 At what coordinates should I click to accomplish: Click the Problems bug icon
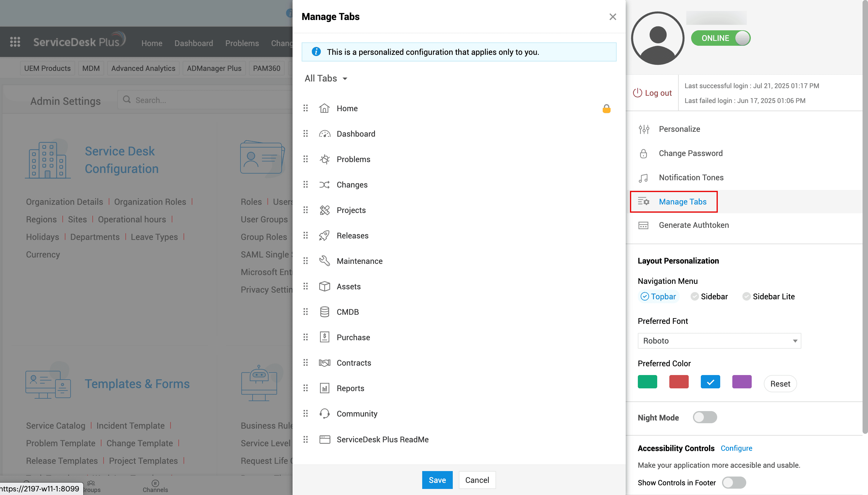pyautogui.click(x=325, y=159)
